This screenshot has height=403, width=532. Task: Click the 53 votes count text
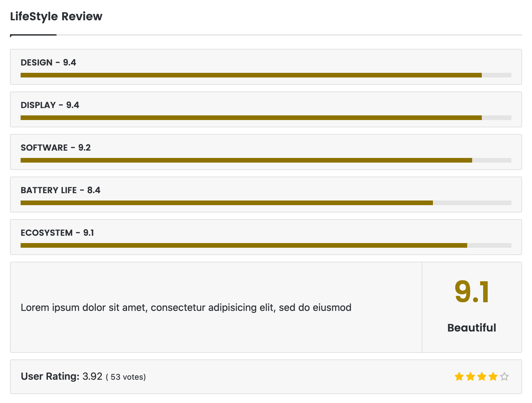tap(126, 377)
